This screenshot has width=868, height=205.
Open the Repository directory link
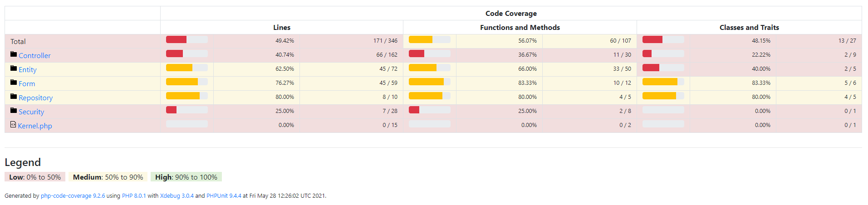click(36, 98)
